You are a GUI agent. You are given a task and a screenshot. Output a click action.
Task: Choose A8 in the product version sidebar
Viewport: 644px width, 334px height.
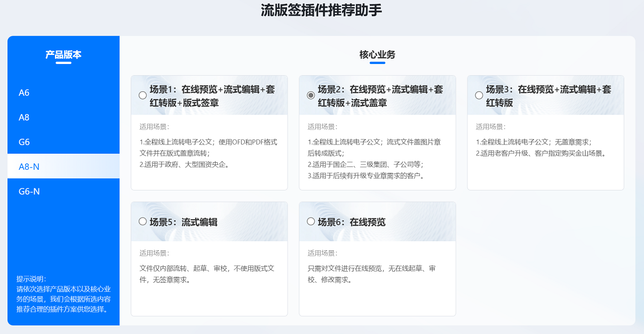(x=25, y=117)
